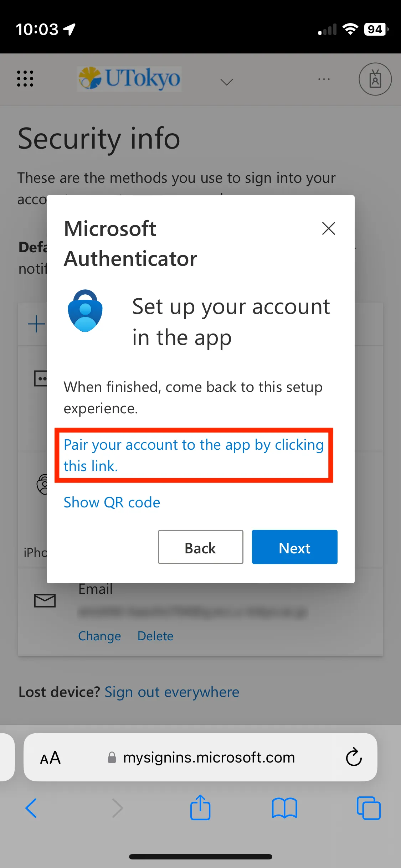Screen dimensions: 401x868
Task: Open the Safari share sheet
Action: tap(200, 808)
